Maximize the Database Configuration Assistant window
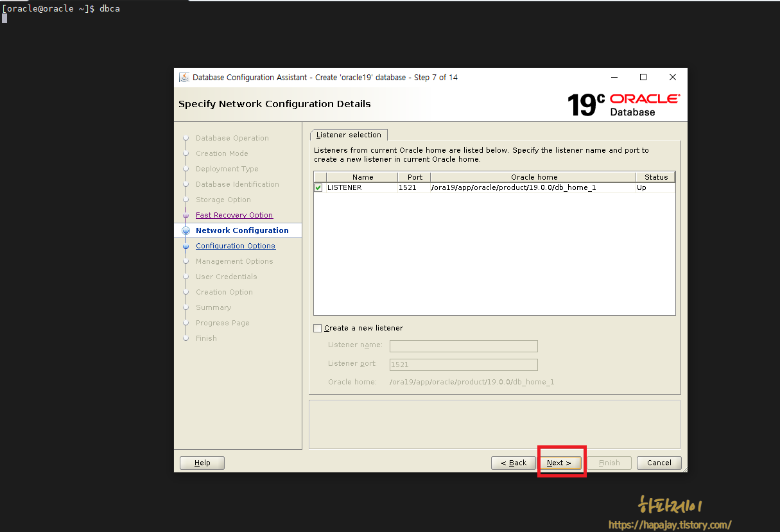This screenshot has width=780, height=532. coord(643,77)
